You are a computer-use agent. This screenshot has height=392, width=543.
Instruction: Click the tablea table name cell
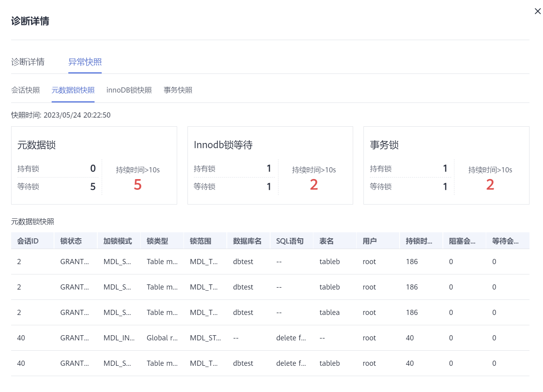(x=329, y=313)
